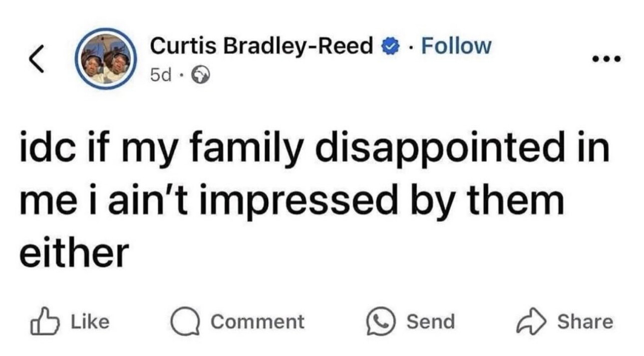Open Curtis Bradley-Reed's profile picture
Screen dimensions: 644x356
pyautogui.click(x=105, y=59)
